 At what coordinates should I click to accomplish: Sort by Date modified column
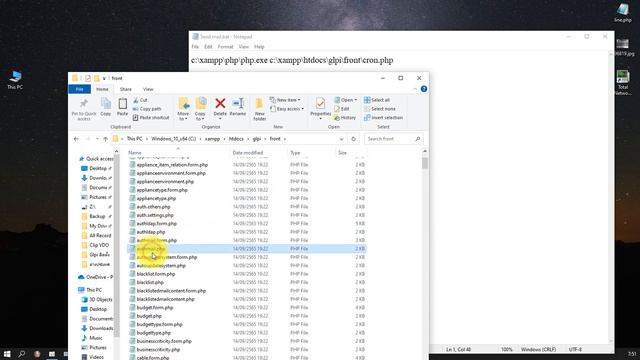(247, 153)
